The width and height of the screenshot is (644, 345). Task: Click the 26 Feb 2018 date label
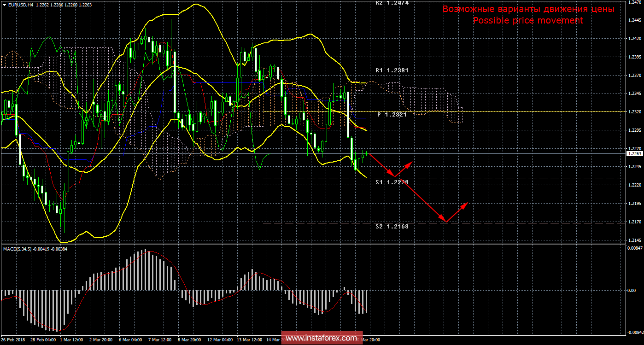click(13, 340)
